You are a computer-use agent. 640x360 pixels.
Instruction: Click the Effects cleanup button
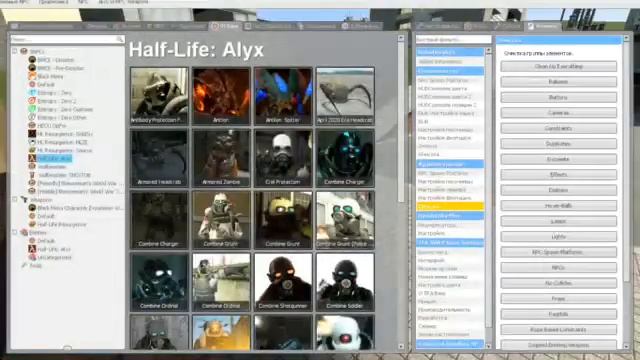point(558,175)
